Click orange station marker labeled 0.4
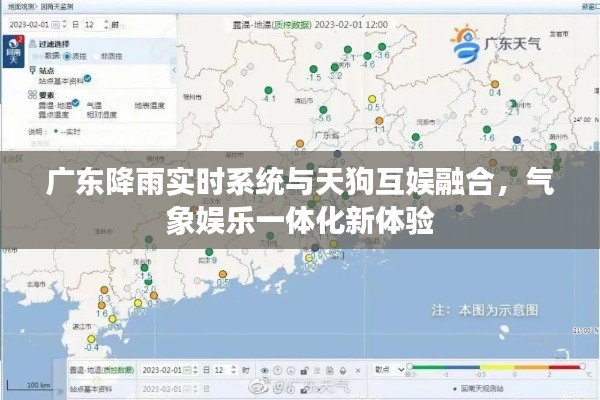 495,84
